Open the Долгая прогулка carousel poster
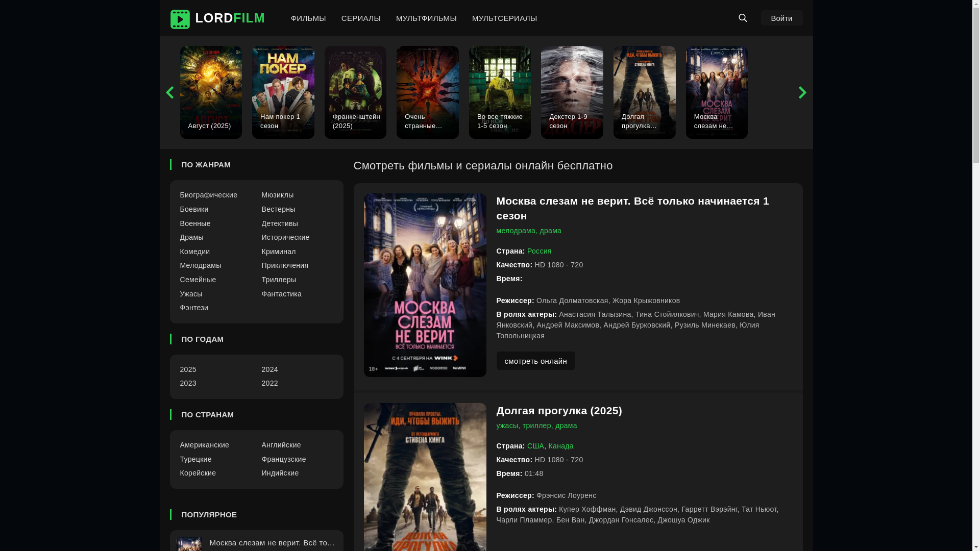 coord(645,92)
